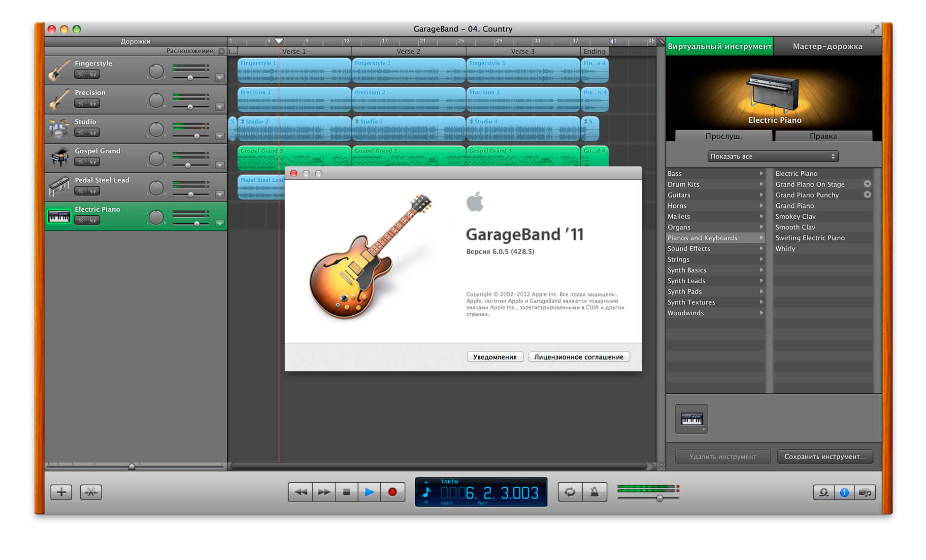This screenshot has height=560, width=926.
Task: Click the keyboard instrument icon button in track info
Action: [692, 419]
